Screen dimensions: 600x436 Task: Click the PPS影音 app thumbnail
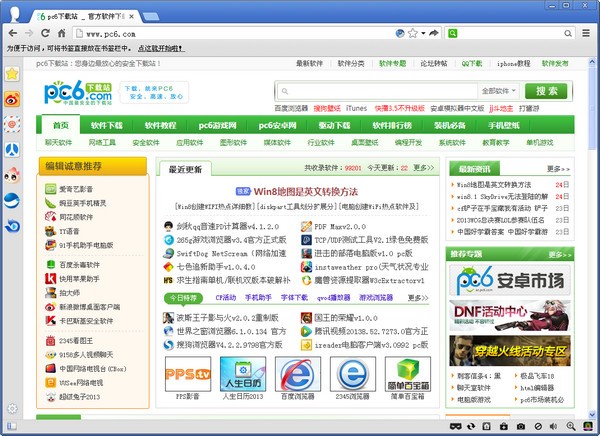pyautogui.click(x=188, y=374)
